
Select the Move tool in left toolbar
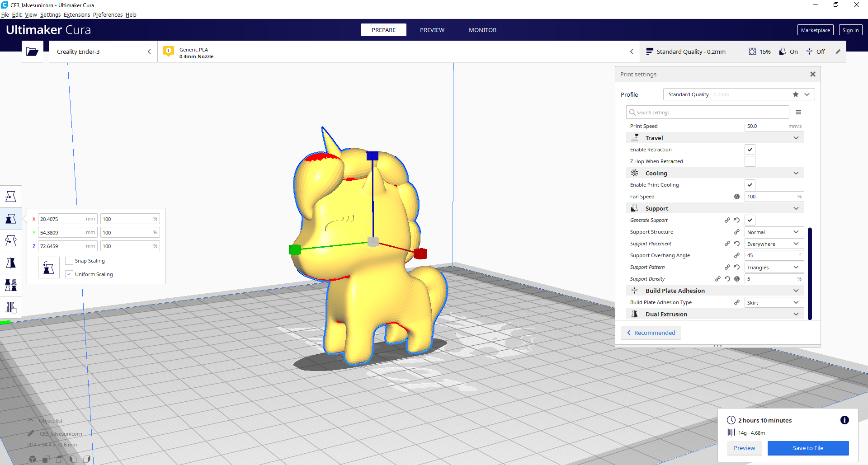tap(11, 197)
